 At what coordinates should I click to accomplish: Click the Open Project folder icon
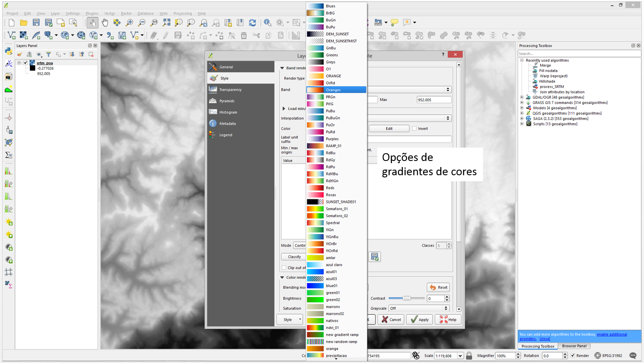click(x=24, y=22)
